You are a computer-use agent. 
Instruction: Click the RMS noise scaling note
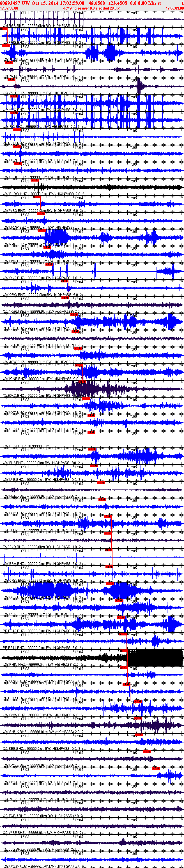click(x=91, y=8)
